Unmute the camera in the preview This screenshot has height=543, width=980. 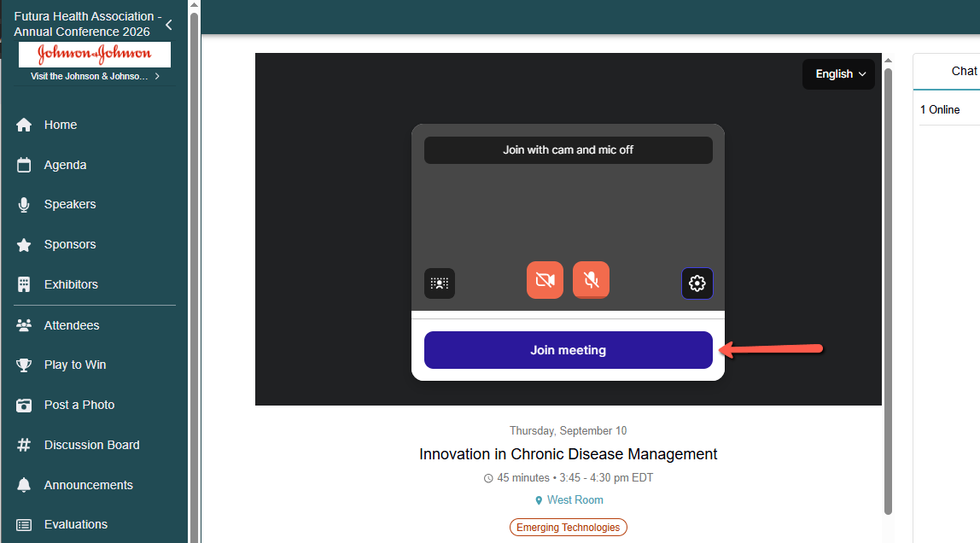pyautogui.click(x=545, y=280)
